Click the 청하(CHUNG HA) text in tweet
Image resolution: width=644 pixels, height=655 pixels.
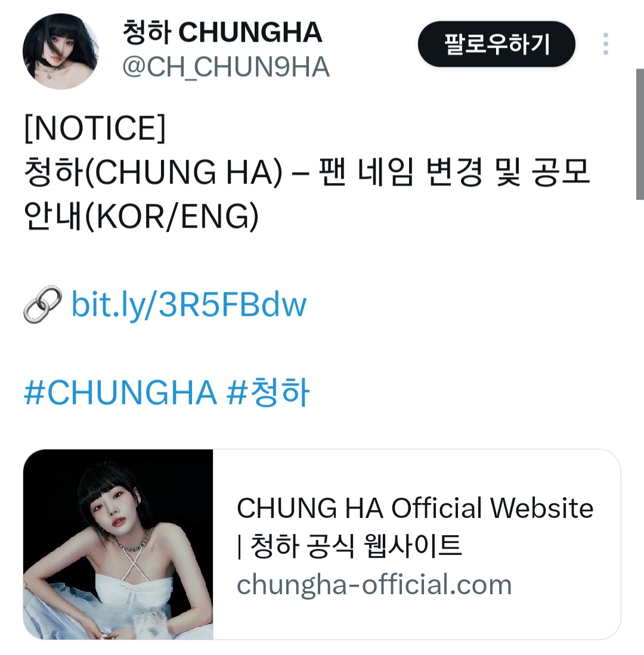153,172
